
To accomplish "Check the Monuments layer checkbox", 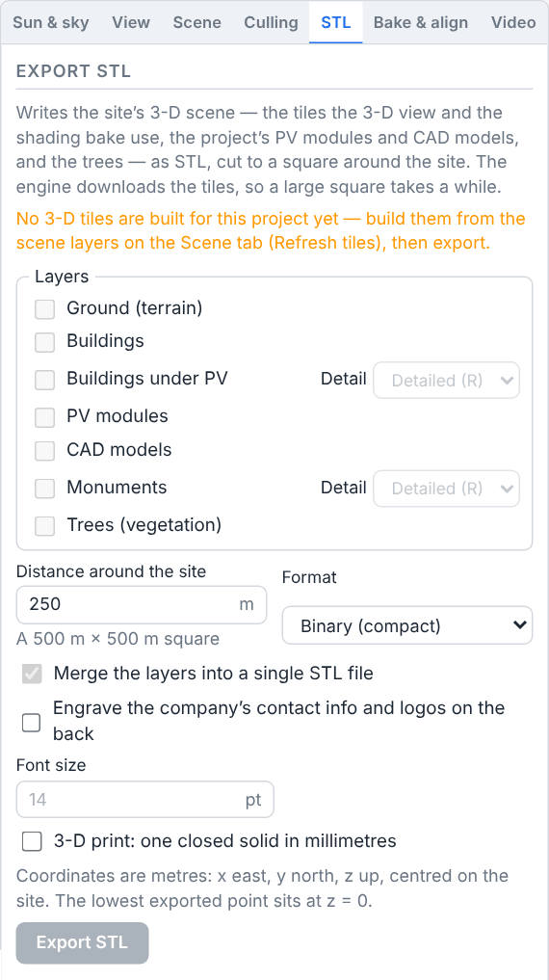I will coord(44,489).
